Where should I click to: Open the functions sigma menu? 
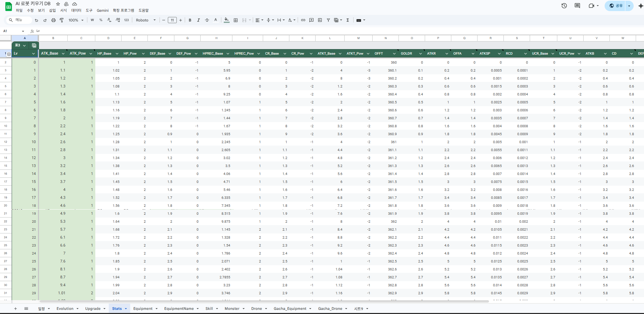[x=348, y=20]
